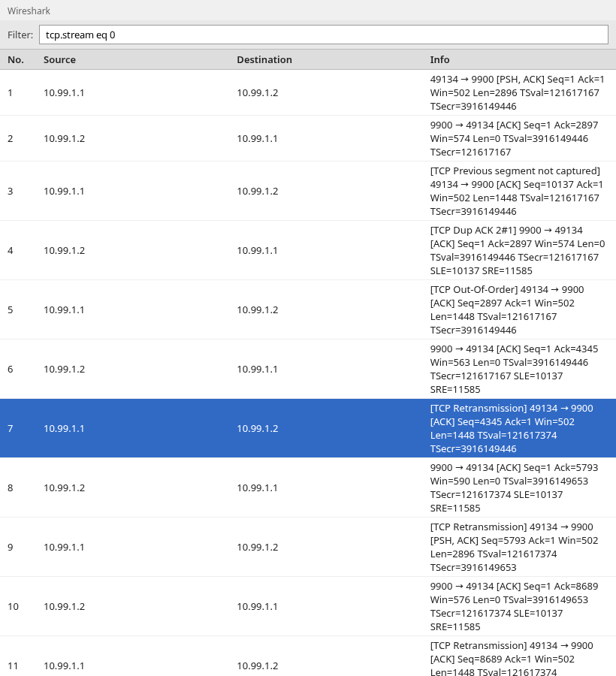Select packet number 2 in the No. column
Screen dimensions: 616x676
pyautogui.click(x=11, y=138)
